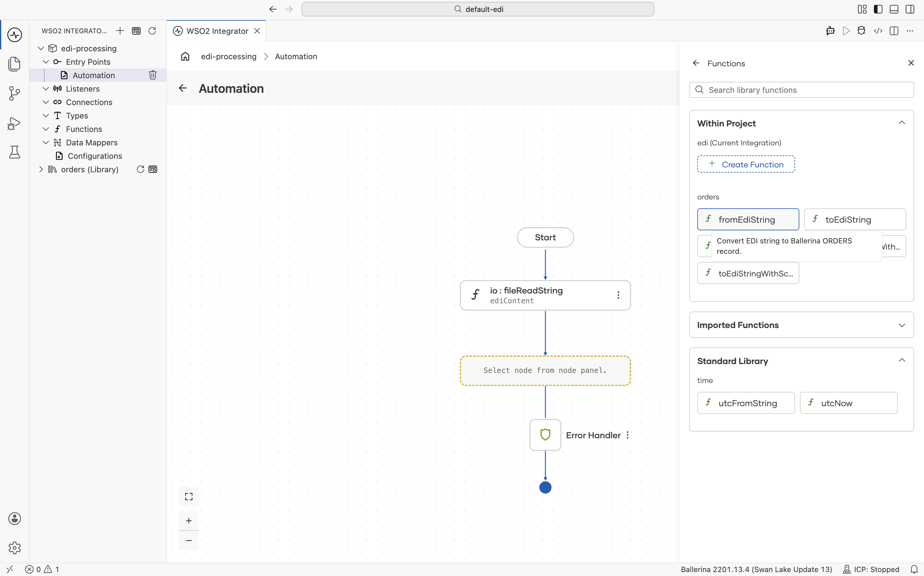Viewport: 924px width, 576px height.
Task: Toggle the secondary side bar
Action: click(x=910, y=9)
